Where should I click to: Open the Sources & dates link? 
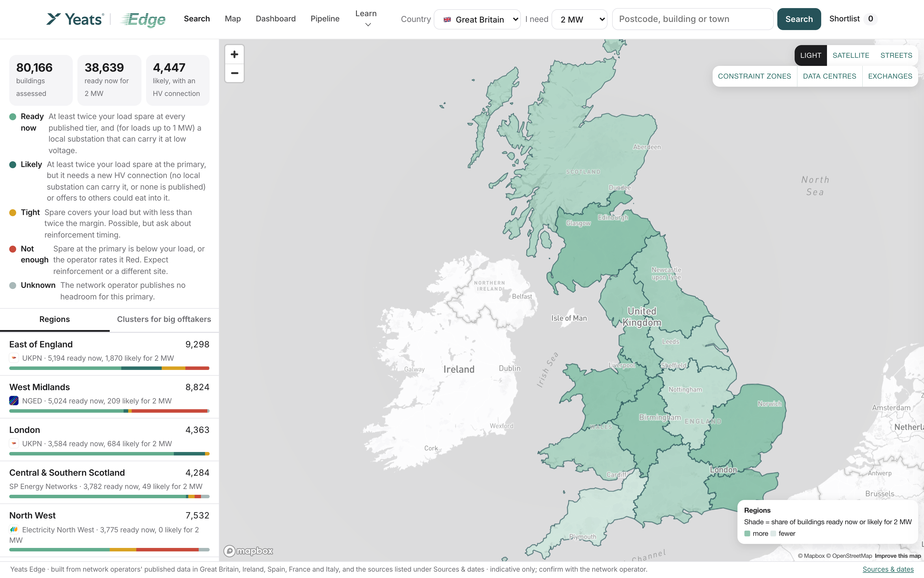[888, 569]
